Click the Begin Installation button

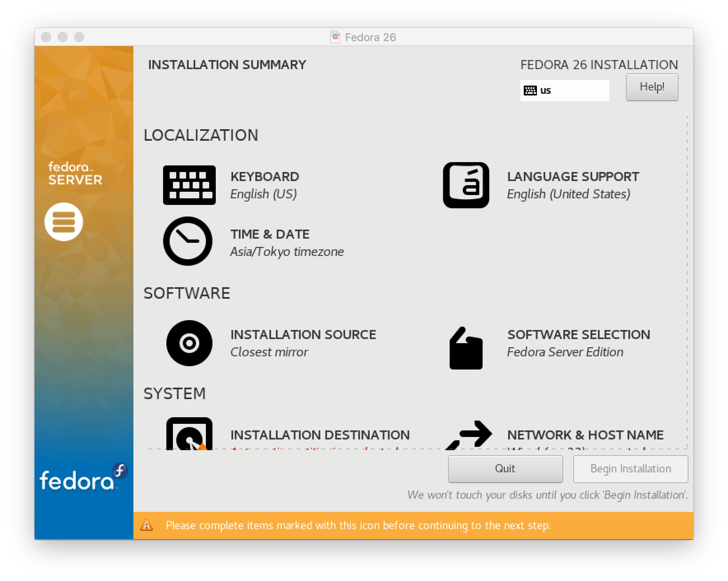tap(630, 469)
